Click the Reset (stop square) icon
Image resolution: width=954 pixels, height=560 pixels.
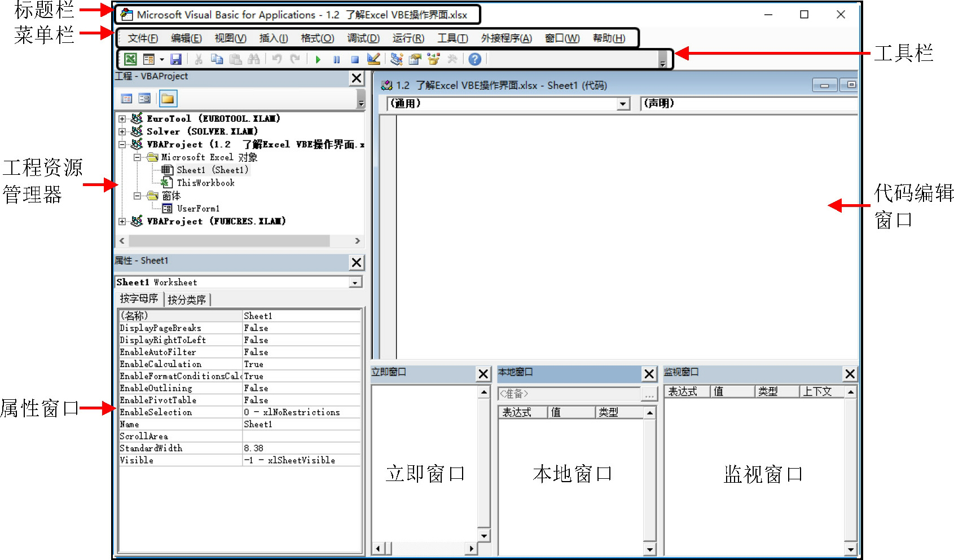(x=355, y=59)
